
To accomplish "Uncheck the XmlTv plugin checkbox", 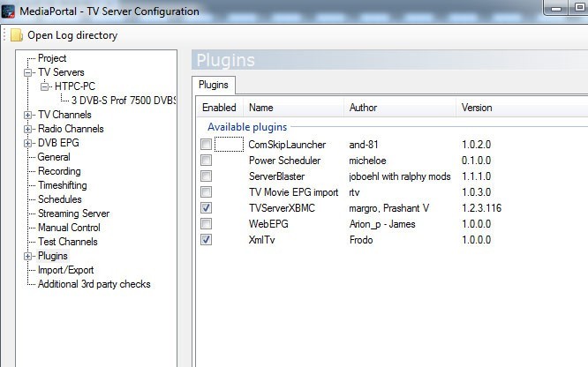I will 206,240.
